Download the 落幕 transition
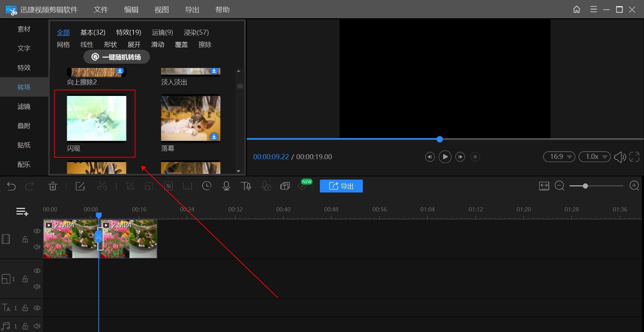 point(214,136)
